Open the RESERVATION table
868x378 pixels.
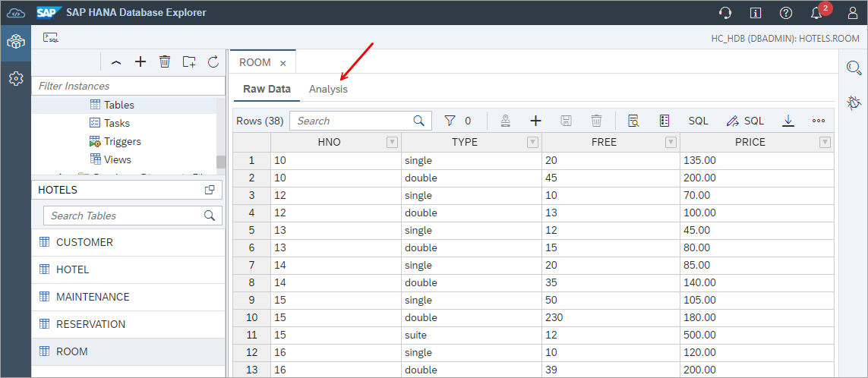[x=128, y=324]
